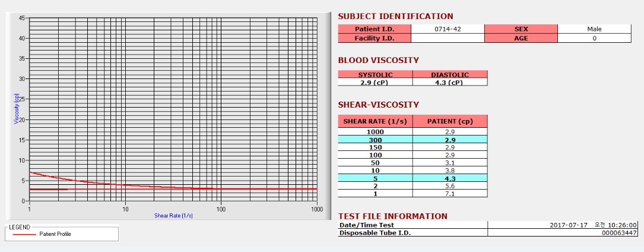The width and height of the screenshot is (644, 252).
Task: Click the red Patient Profile legend line
Action: click(24, 234)
